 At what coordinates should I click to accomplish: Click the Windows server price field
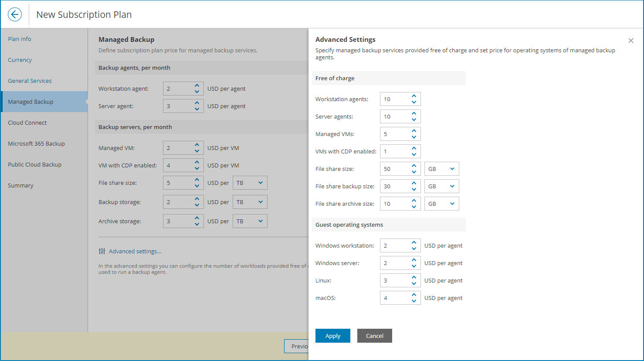(x=394, y=263)
